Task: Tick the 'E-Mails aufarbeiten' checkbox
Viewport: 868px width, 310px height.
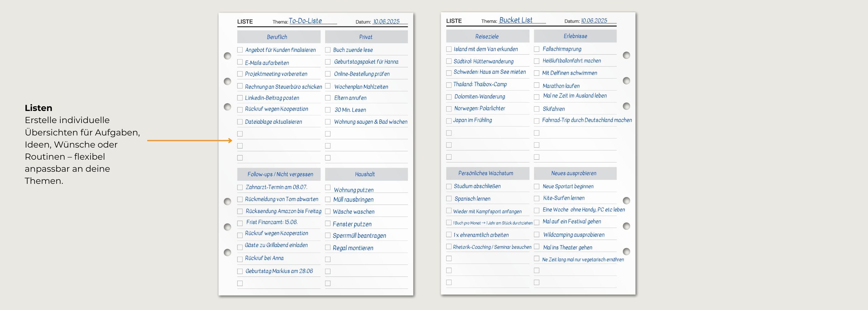Action: [240, 62]
